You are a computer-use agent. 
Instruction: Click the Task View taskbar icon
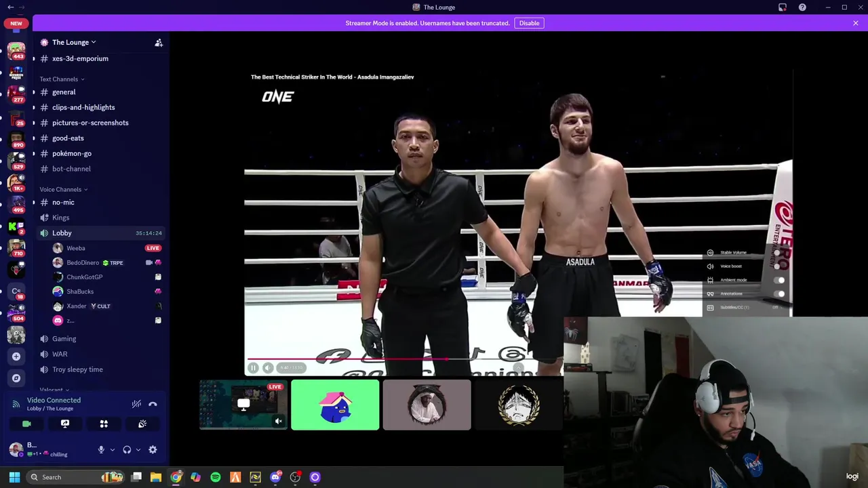coord(136,477)
